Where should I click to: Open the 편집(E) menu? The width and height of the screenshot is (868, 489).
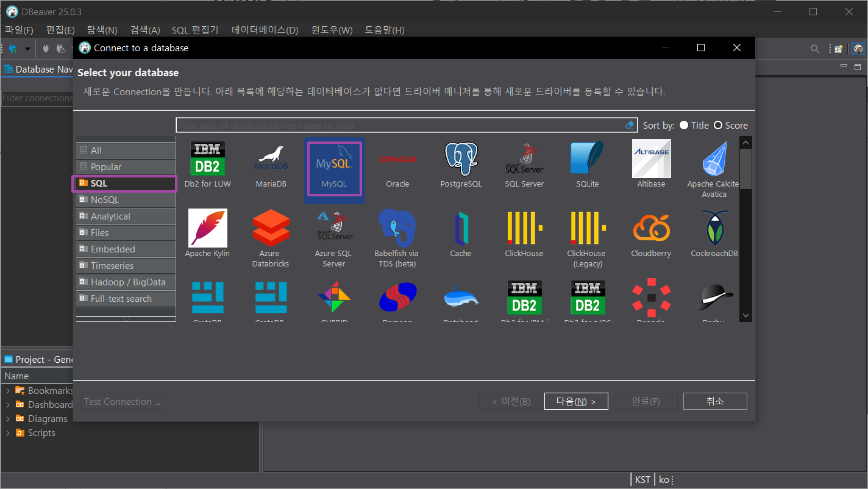click(x=60, y=30)
